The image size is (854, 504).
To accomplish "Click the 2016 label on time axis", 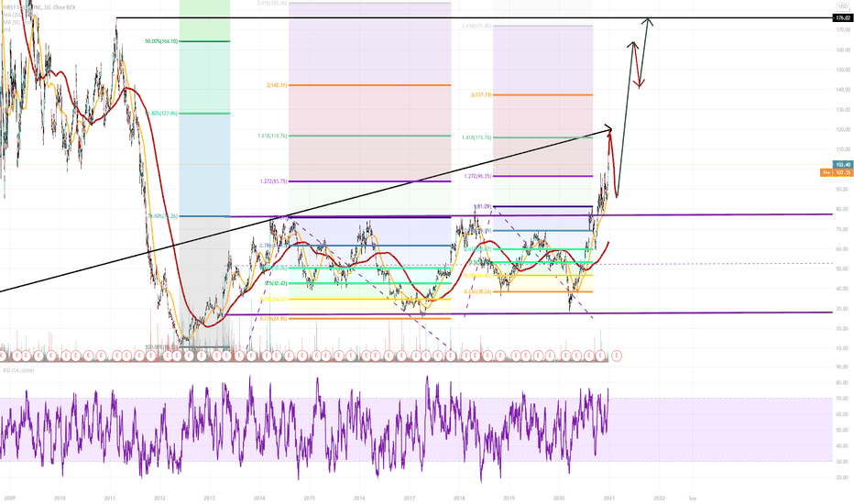I will (x=359, y=498).
